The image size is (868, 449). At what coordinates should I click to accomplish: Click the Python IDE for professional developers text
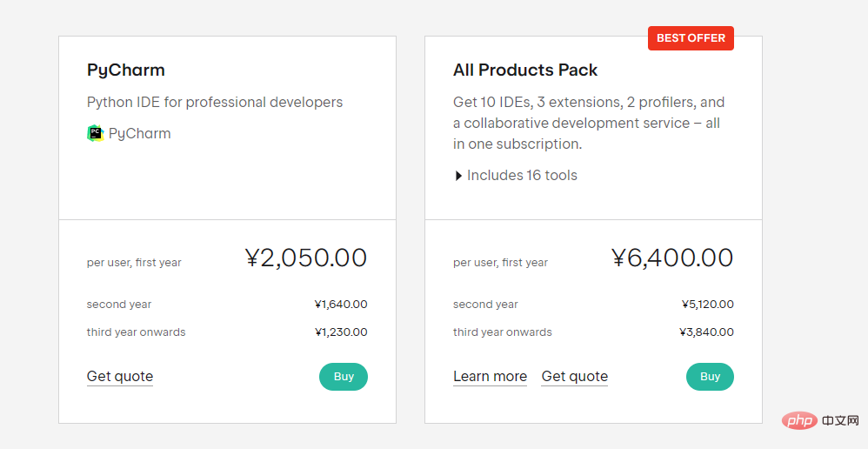pos(215,103)
